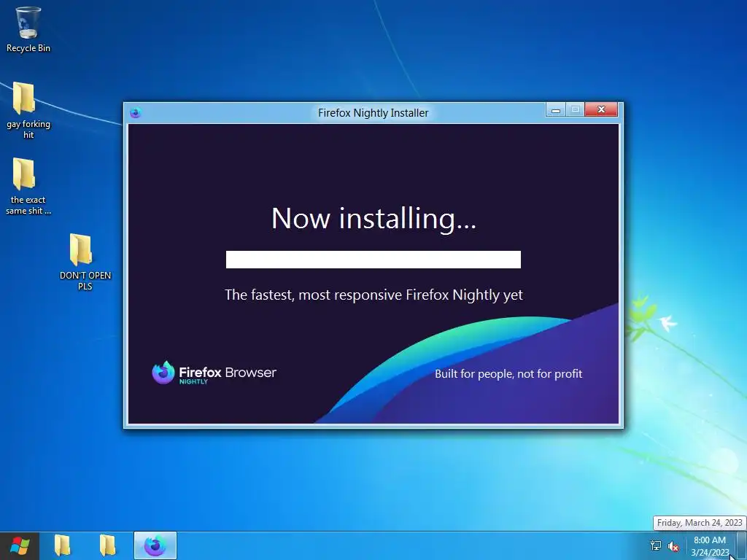This screenshot has width=747, height=560.
Task: Click 'The fastest, most responsive Firefox Nightly yet'
Action: point(373,295)
